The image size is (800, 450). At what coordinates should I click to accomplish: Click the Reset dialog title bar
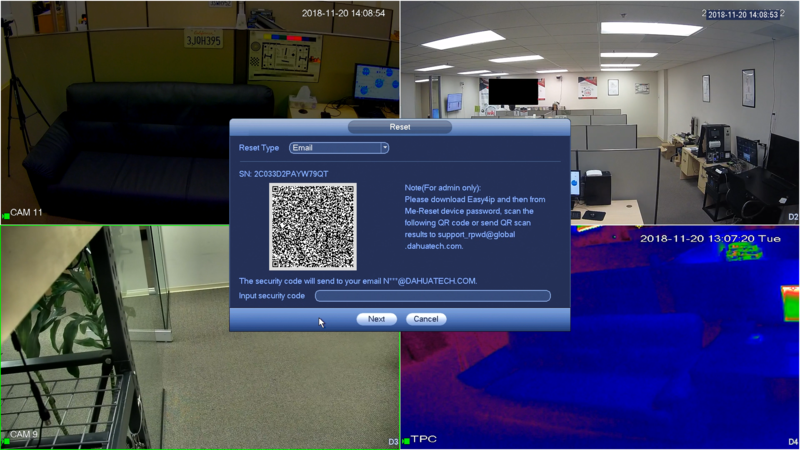pyautogui.click(x=399, y=127)
